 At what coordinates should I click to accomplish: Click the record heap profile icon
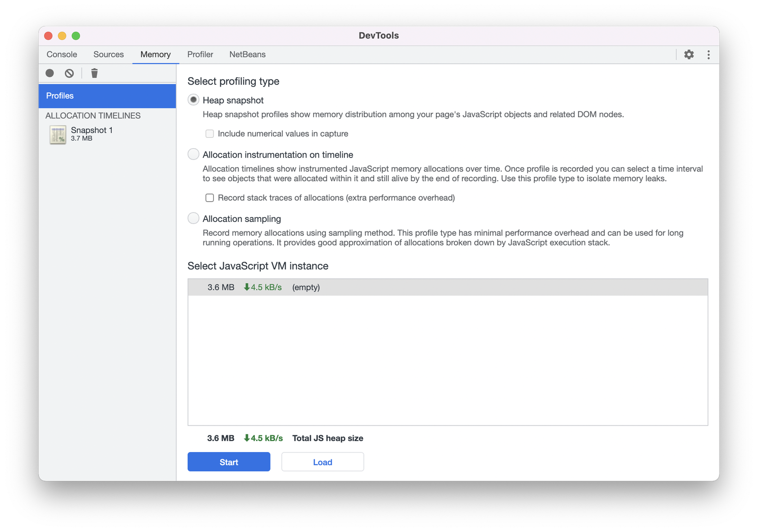coord(50,73)
